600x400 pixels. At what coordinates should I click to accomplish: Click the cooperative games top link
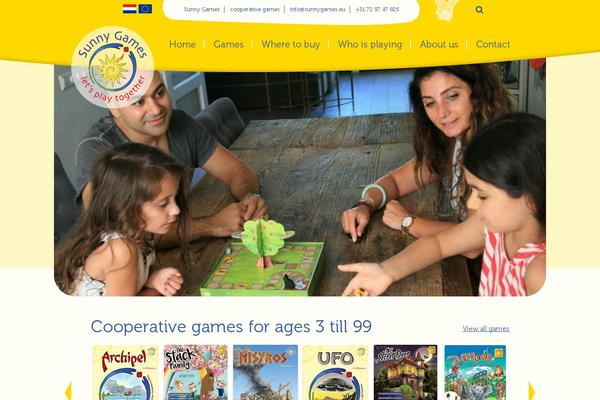(x=254, y=9)
